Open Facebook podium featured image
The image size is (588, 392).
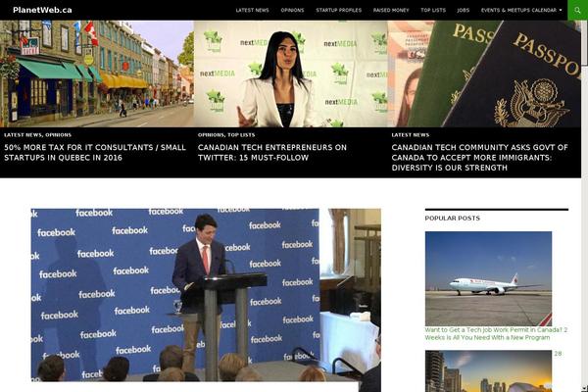(206, 295)
